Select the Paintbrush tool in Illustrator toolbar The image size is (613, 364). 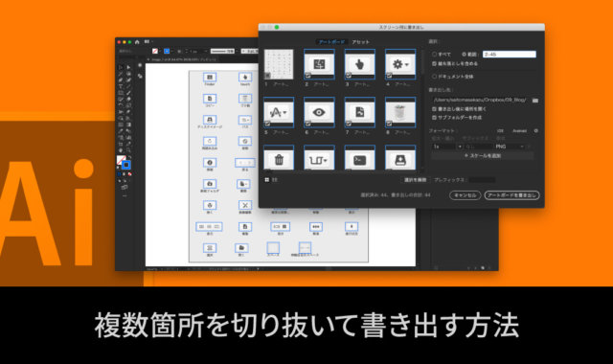point(128,93)
